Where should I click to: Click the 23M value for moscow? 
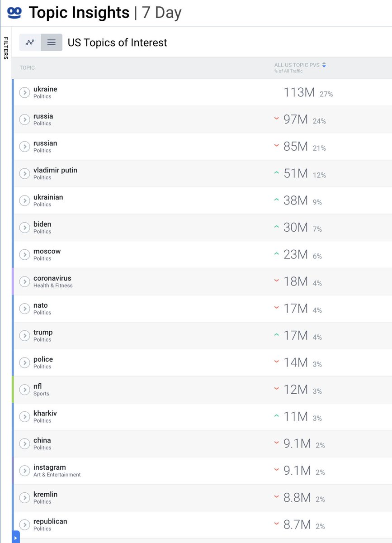pos(296,254)
